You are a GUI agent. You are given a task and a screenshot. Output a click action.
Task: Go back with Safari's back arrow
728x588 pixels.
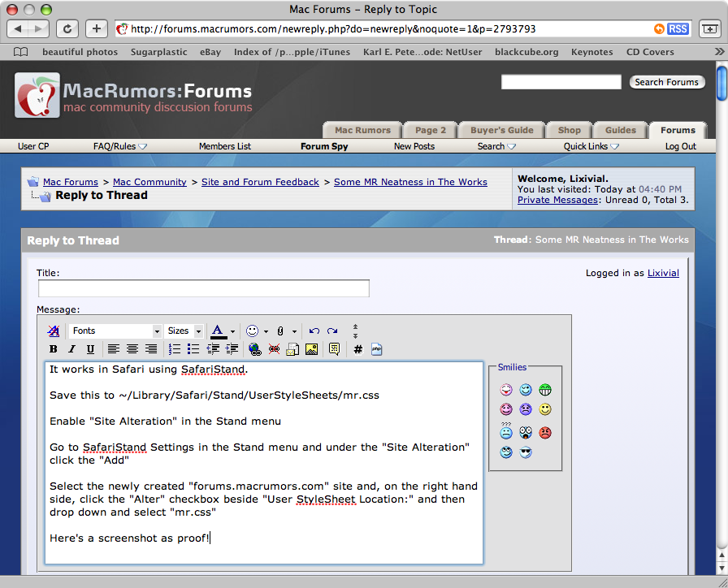pyautogui.click(x=18, y=28)
